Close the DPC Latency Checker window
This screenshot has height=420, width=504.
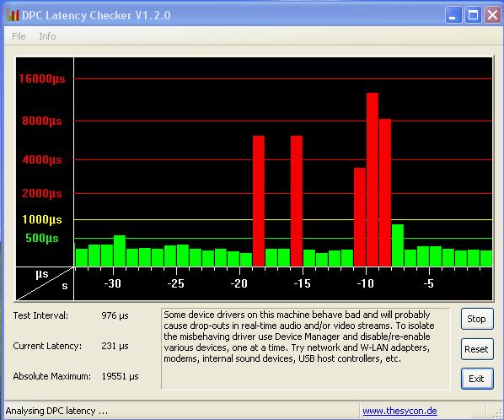coord(492,15)
